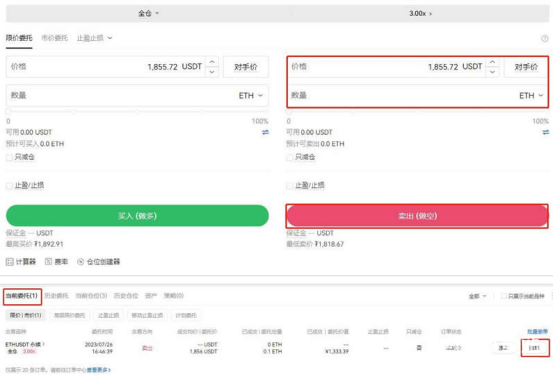This screenshot has height=385, width=554.
Task: Expand the 止盈止损 order type dropdown beside 市价委托
Action: 94,38
